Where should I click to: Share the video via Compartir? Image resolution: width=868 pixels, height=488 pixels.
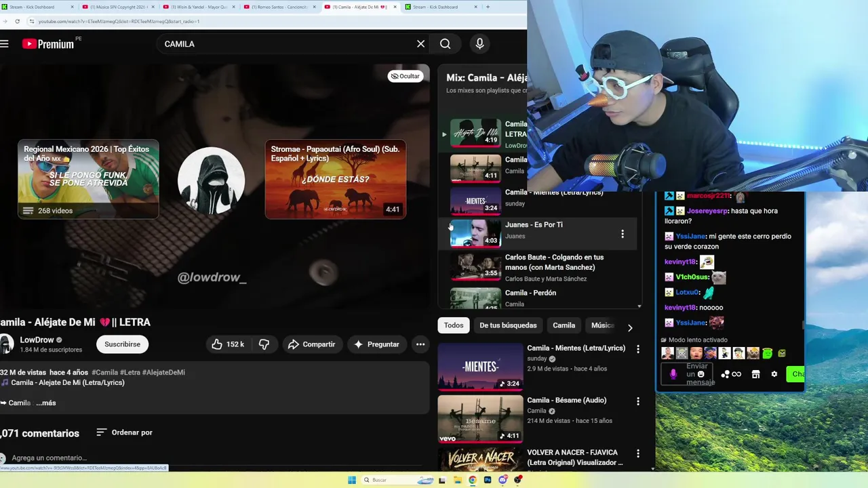tap(311, 344)
